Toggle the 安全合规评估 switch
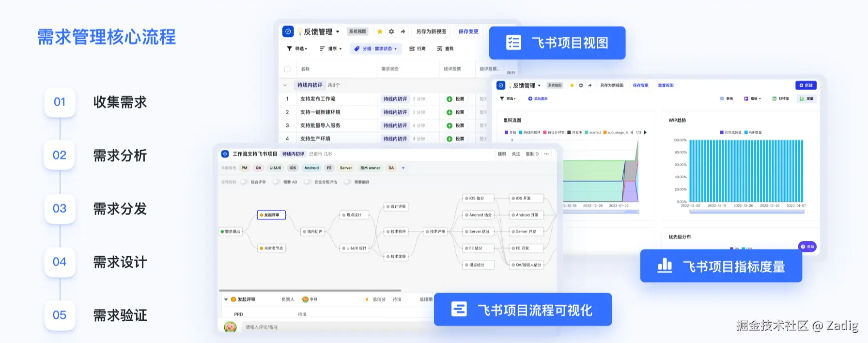Viewport: 868px width, 343px height. (x=308, y=182)
